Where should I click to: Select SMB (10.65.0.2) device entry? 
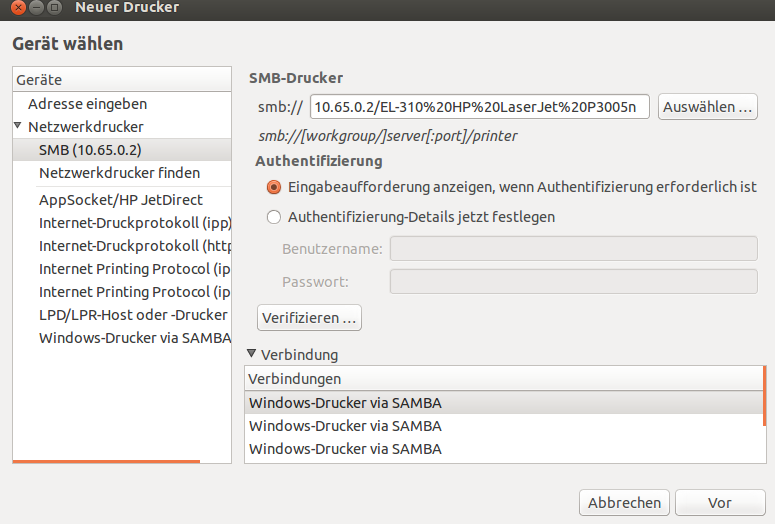[x=90, y=150]
